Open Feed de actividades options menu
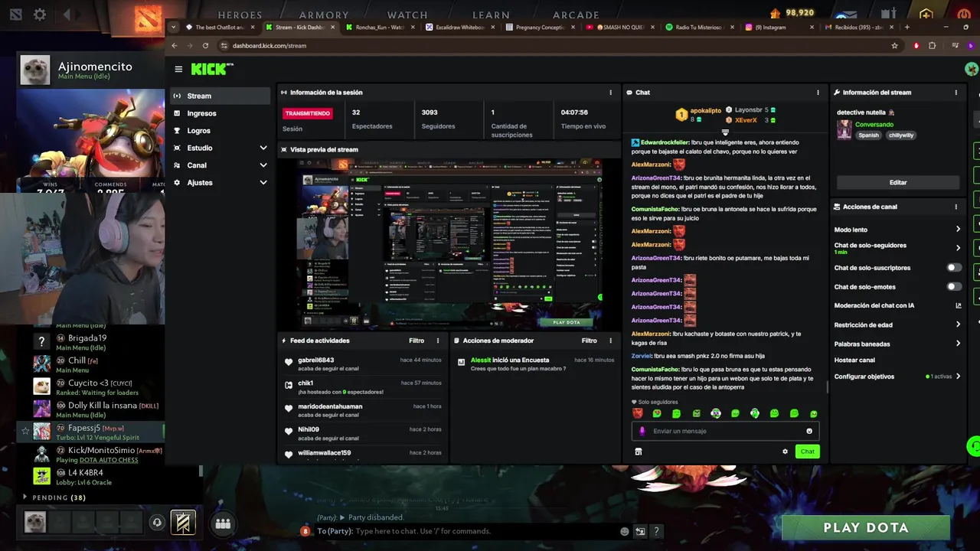 click(438, 341)
